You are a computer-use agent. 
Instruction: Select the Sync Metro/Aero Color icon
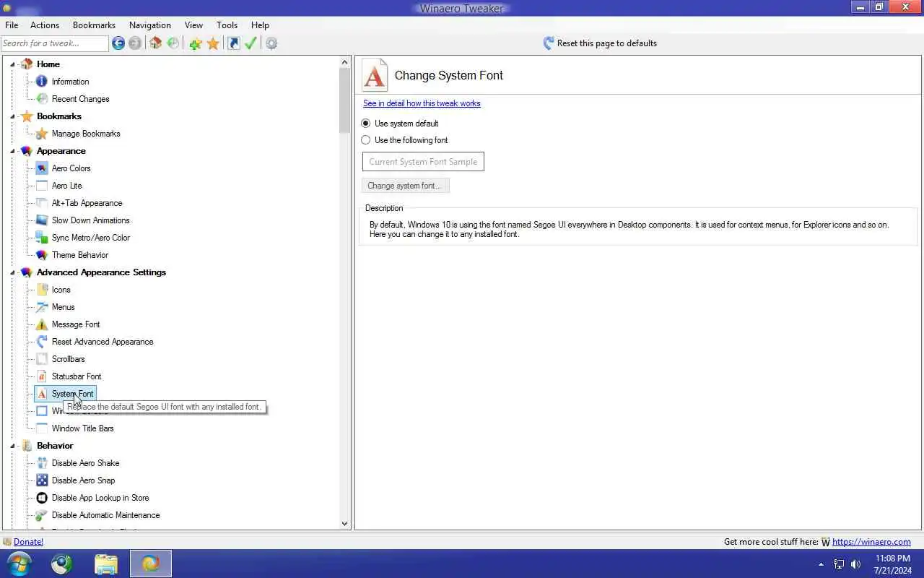coord(42,238)
